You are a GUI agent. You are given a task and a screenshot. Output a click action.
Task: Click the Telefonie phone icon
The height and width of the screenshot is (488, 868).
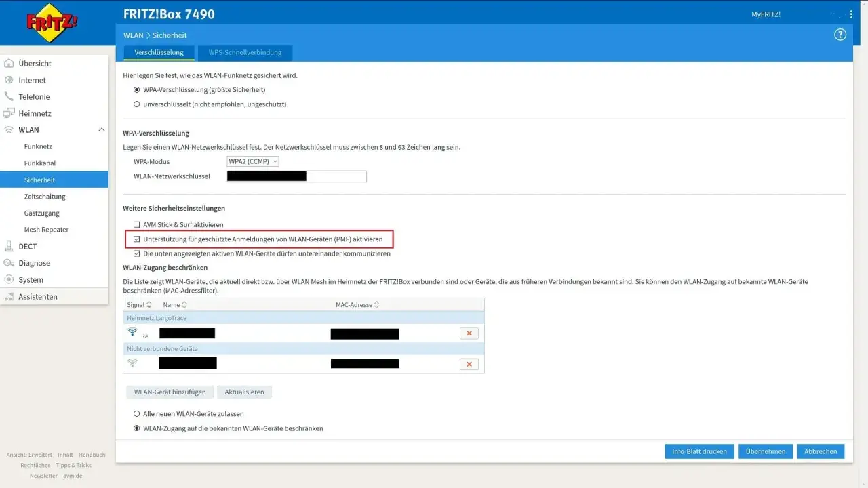coord(9,97)
